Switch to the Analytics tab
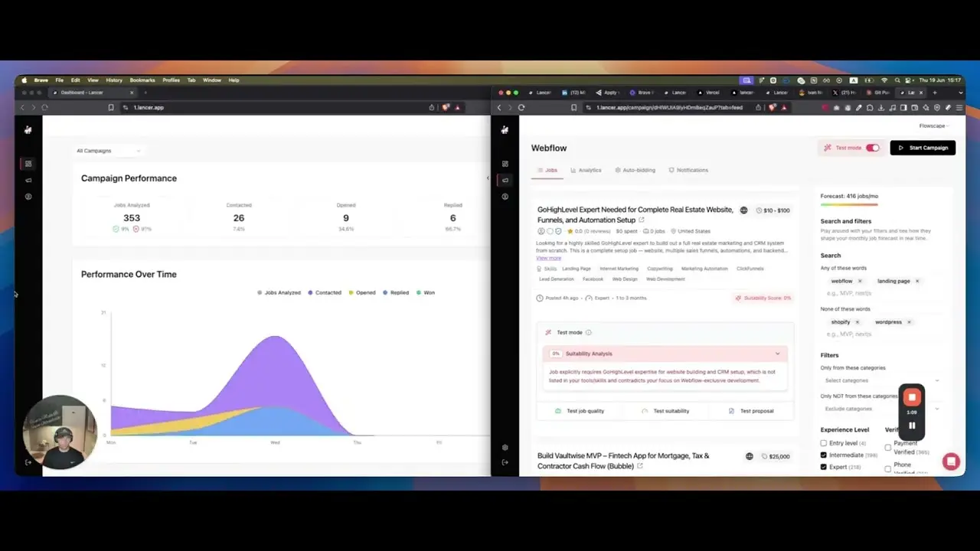The width and height of the screenshot is (980, 551). [586, 170]
